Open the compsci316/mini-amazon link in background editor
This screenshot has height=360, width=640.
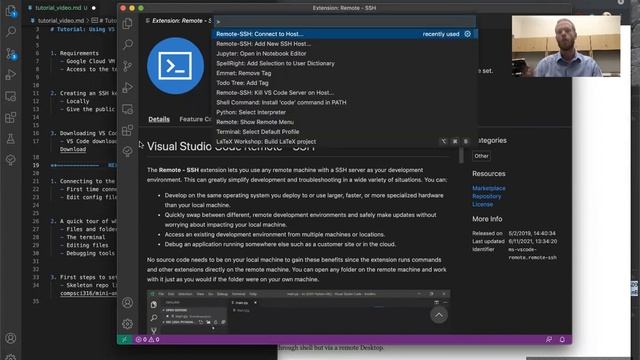pyautogui.click(x=88, y=293)
